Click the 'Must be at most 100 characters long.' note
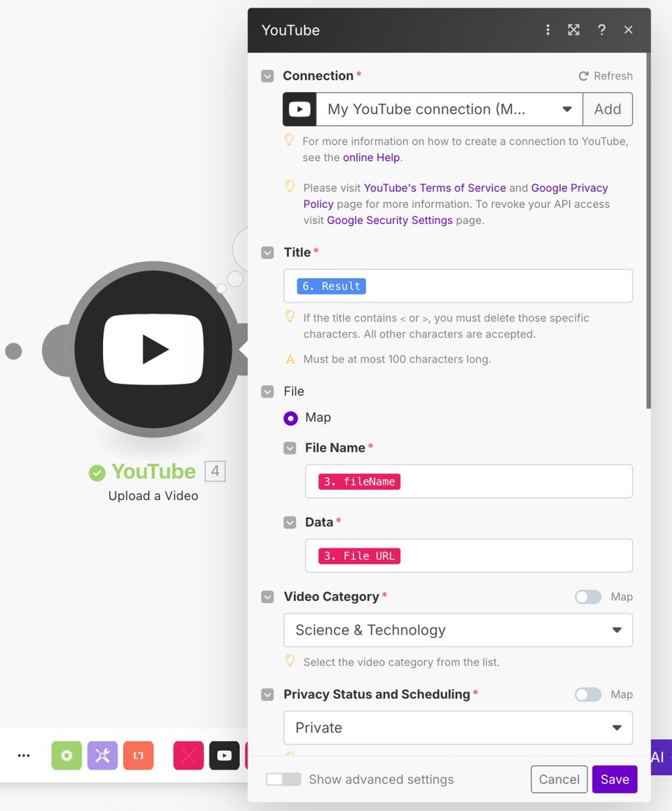The height and width of the screenshot is (811, 672). click(x=397, y=359)
